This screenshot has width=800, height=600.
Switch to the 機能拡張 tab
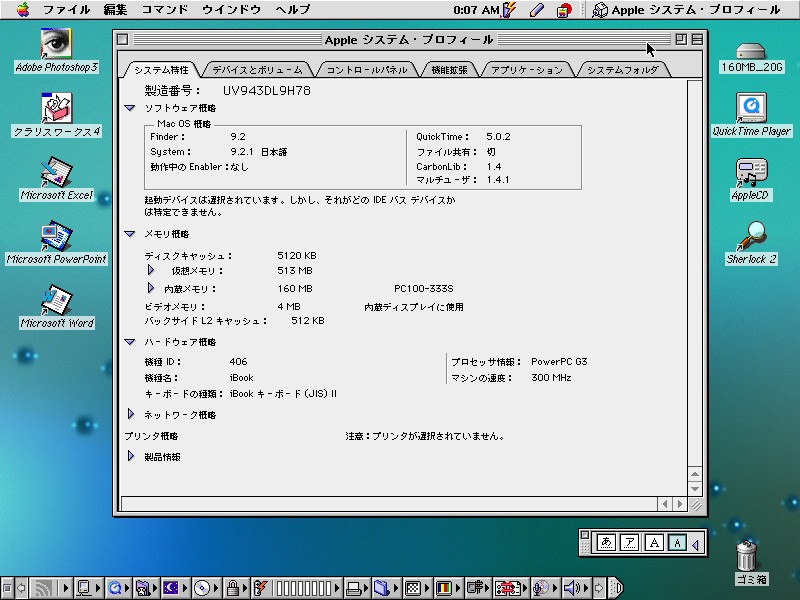449,70
